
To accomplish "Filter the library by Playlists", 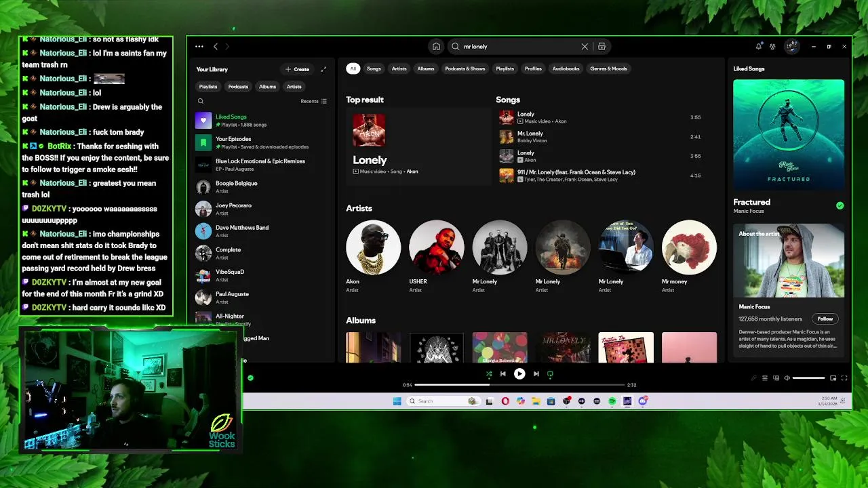I will click(208, 87).
